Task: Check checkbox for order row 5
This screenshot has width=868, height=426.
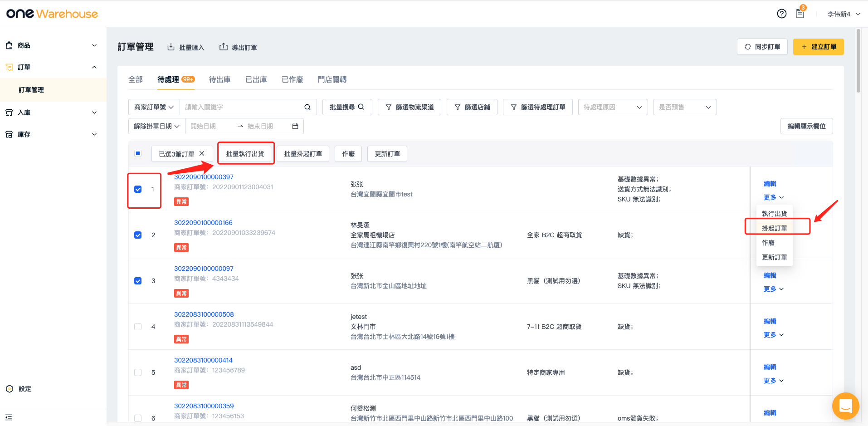Action: point(138,372)
